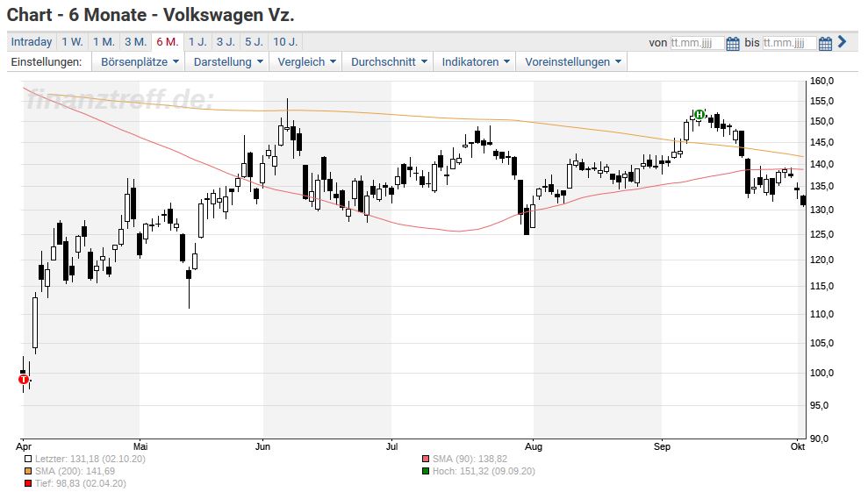
Task: Click the 'Sep' x-axis label
Action: click(662, 446)
